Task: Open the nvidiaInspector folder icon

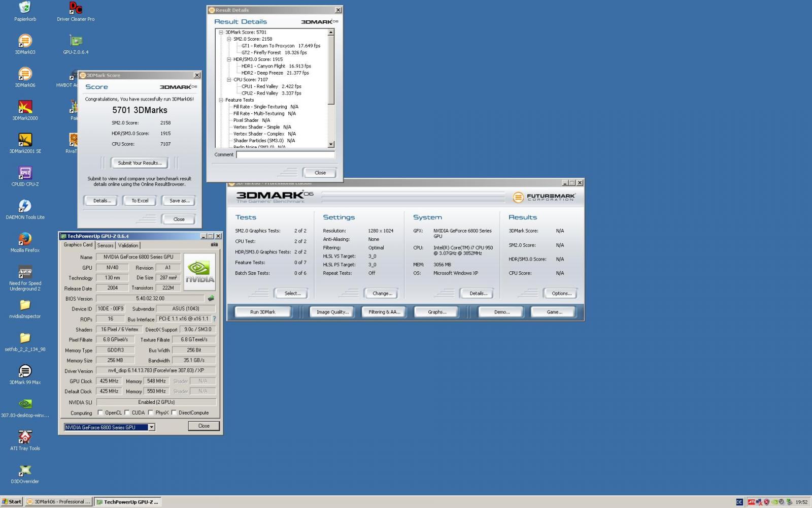Action: [25, 305]
